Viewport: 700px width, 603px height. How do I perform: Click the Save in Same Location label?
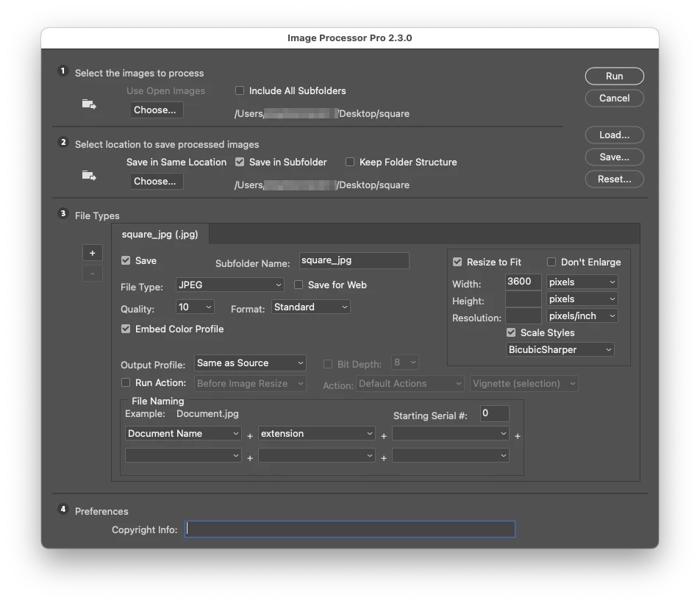176,162
